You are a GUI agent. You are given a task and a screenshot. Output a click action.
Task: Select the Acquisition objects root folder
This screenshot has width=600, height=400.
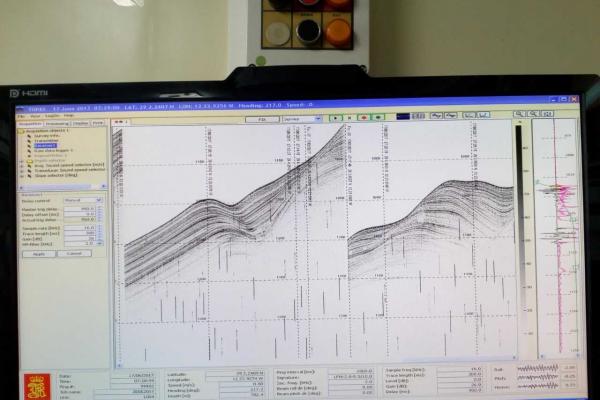click(47, 131)
